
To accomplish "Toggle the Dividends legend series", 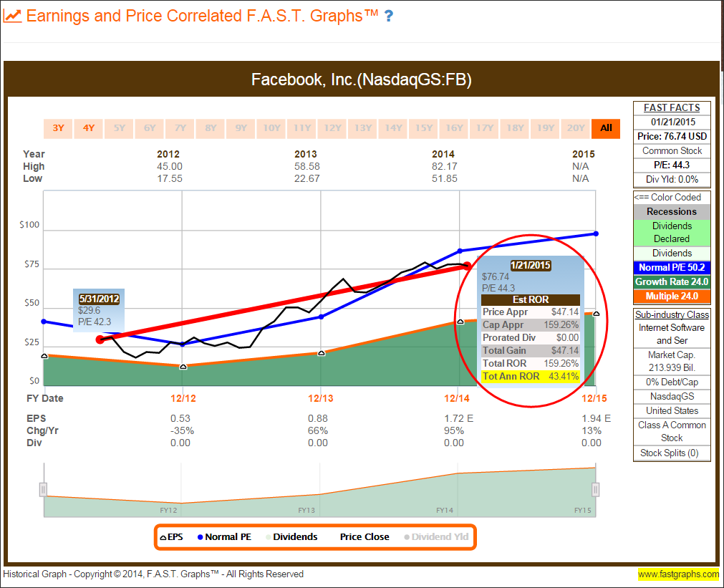I will pyautogui.click(x=291, y=536).
